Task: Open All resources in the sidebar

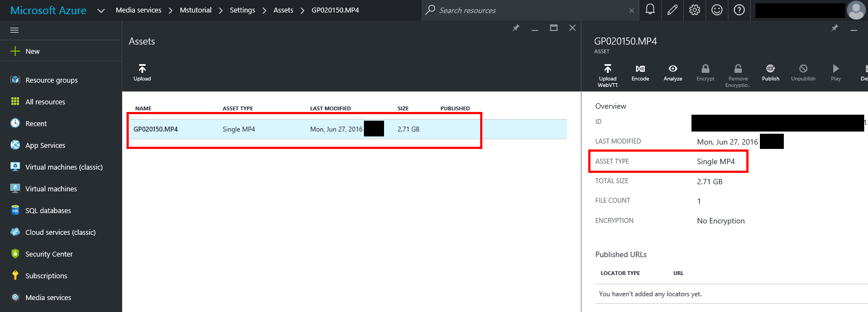Action: click(45, 102)
